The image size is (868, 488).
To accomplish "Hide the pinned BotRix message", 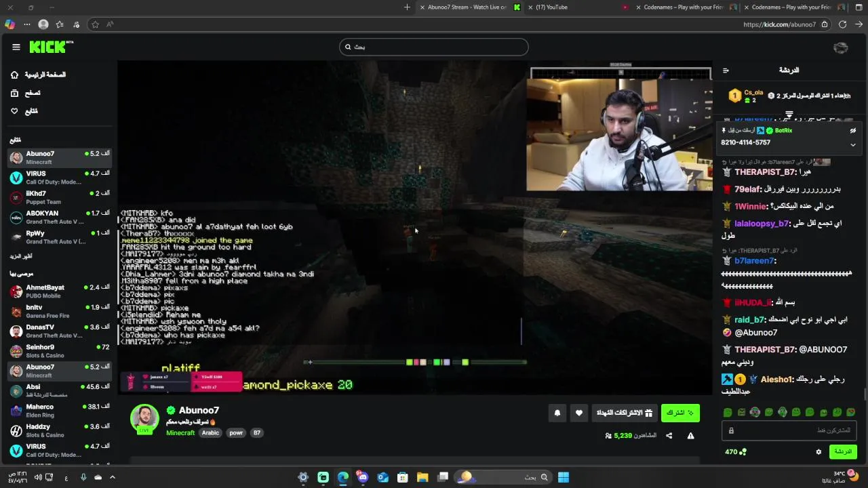I will click(853, 130).
